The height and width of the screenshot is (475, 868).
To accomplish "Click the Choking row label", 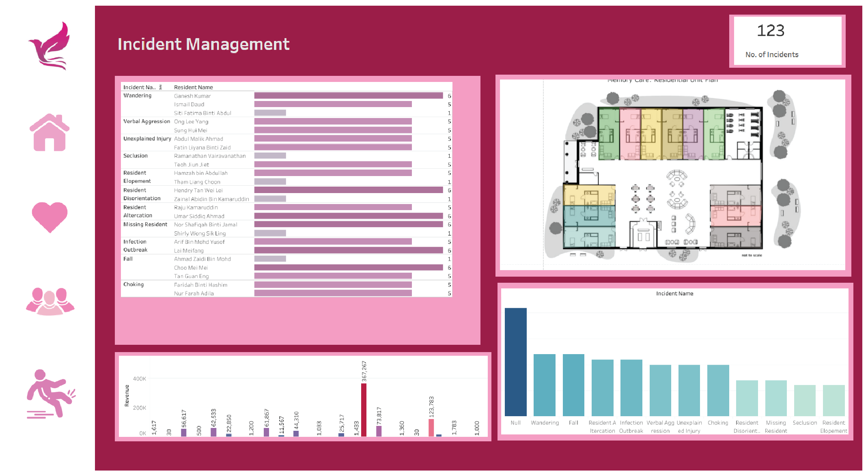I will tap(133, 284).
